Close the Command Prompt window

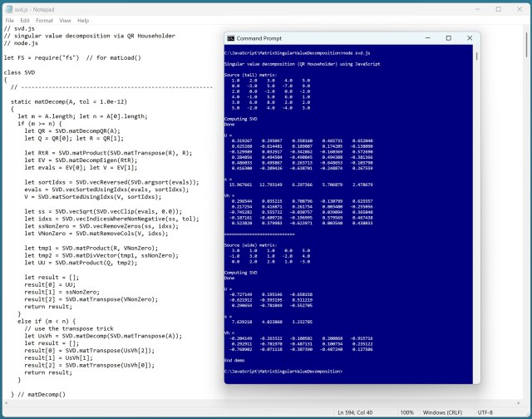click(x=468, y=38)
